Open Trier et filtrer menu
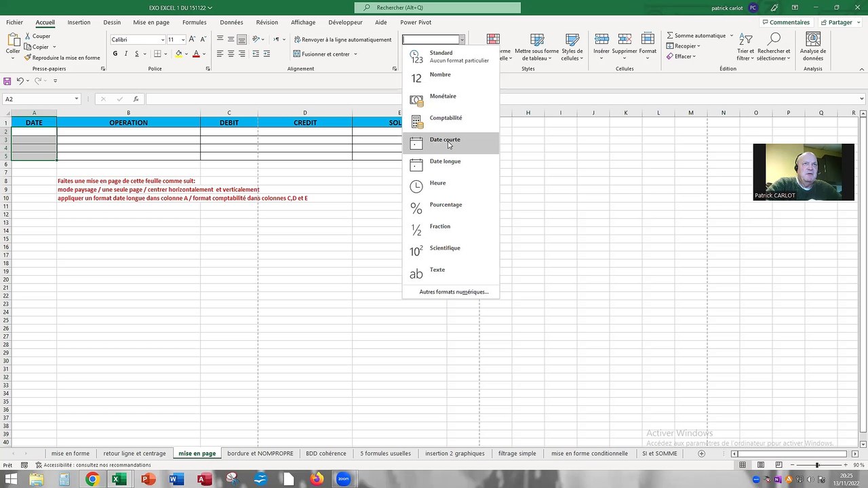This screenshot has height=488, width=868. (x=745, y=47)
